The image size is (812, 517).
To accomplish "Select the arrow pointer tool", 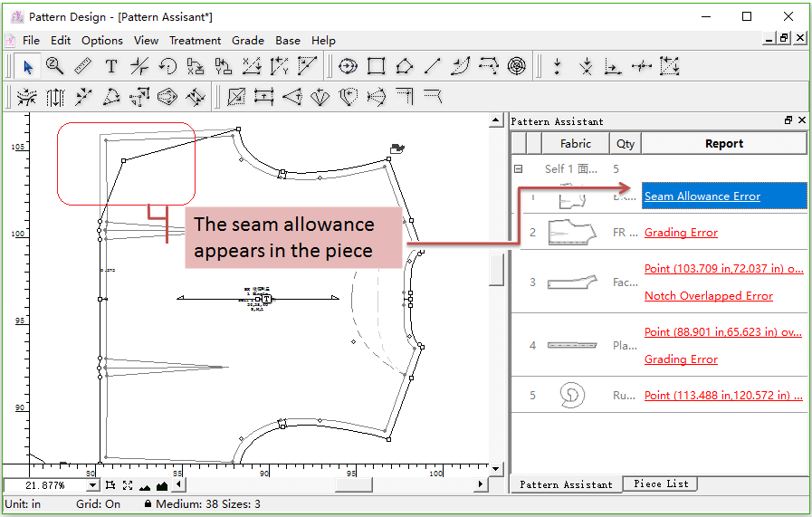I will (x=28, y=66).
